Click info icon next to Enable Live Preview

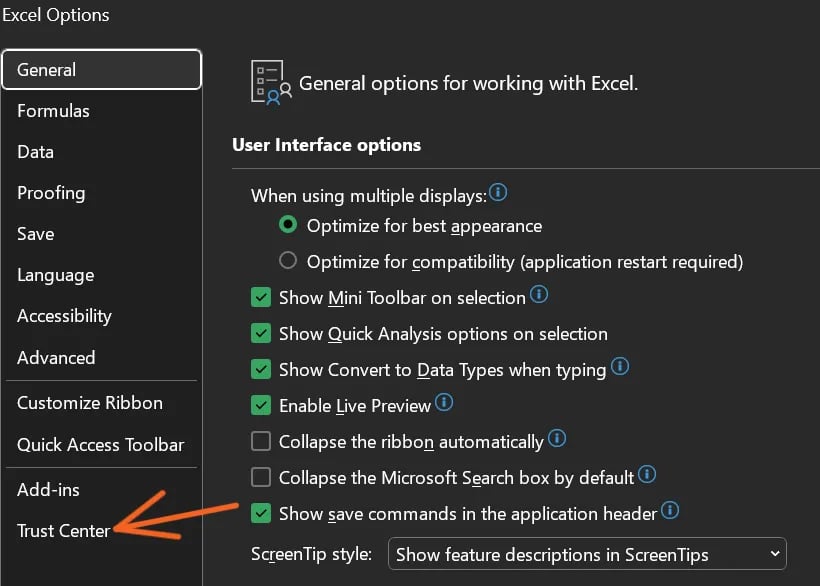point(444,403)
